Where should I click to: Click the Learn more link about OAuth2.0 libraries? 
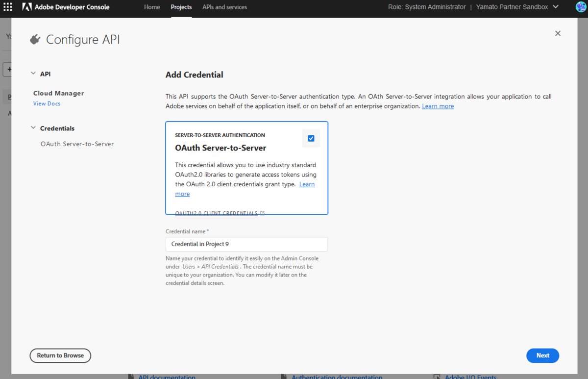tap(306, 184)
